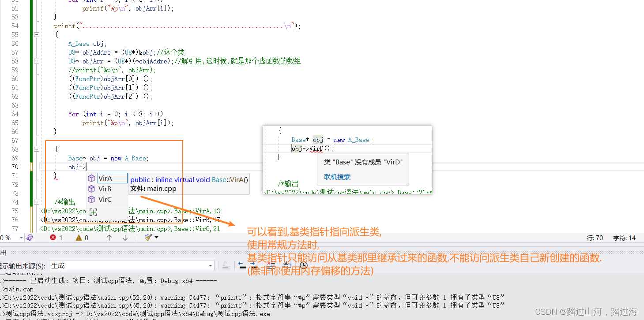Click the yellow warning count indicator
Screen dimensions: 644x320
point(82,238)
